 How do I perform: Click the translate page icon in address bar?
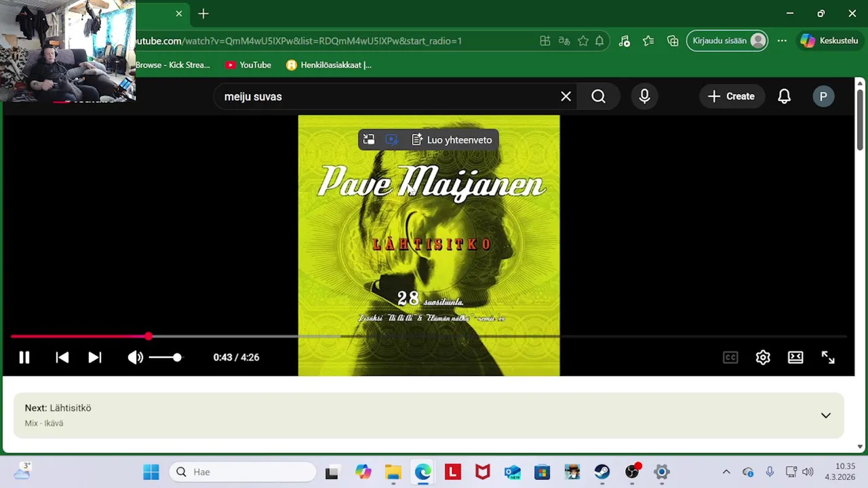pos(564,41)
